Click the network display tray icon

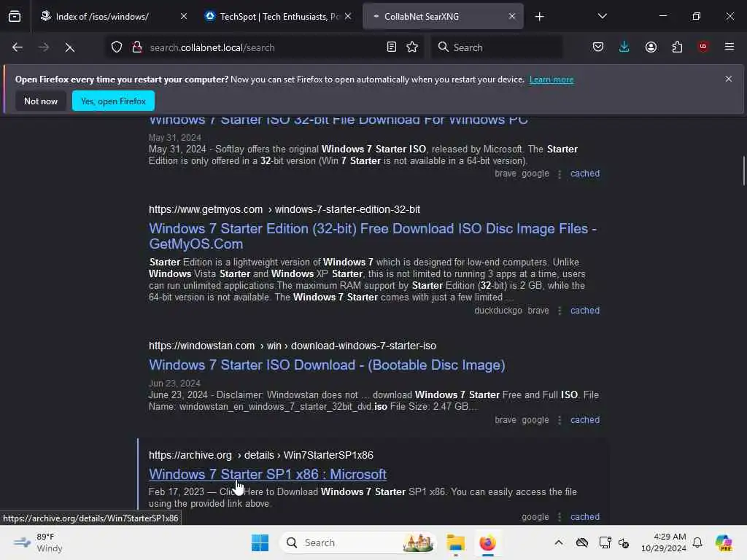tap(605, 542)
